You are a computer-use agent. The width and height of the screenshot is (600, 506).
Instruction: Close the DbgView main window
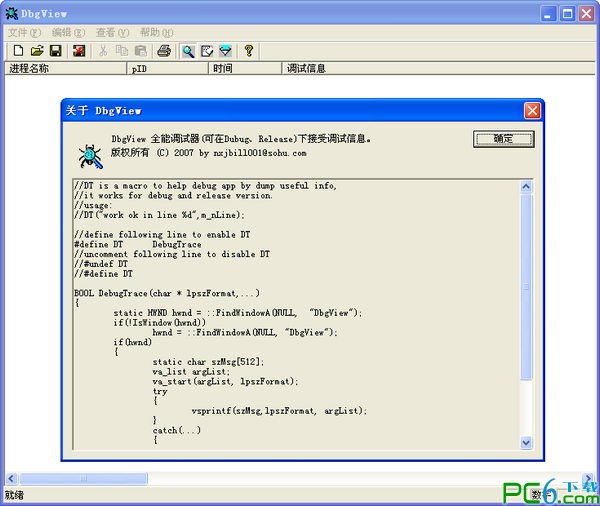[586, 14]
